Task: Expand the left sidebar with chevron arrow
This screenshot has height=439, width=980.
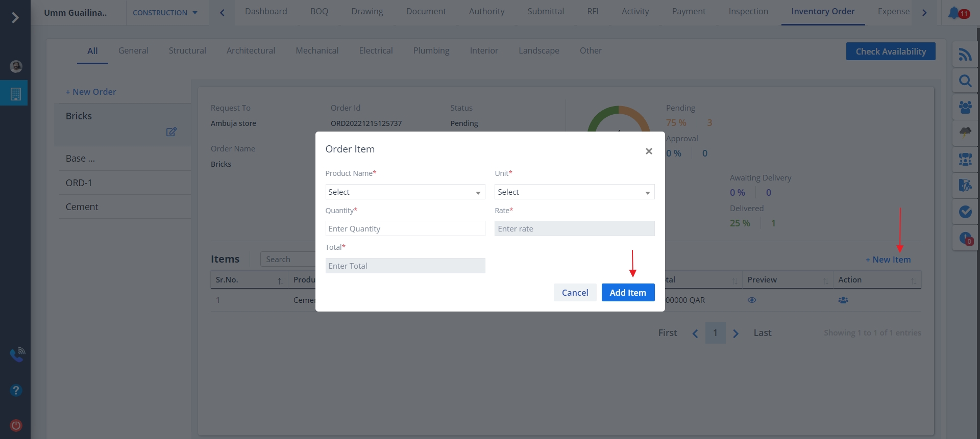Action: (x=15, y=18)
